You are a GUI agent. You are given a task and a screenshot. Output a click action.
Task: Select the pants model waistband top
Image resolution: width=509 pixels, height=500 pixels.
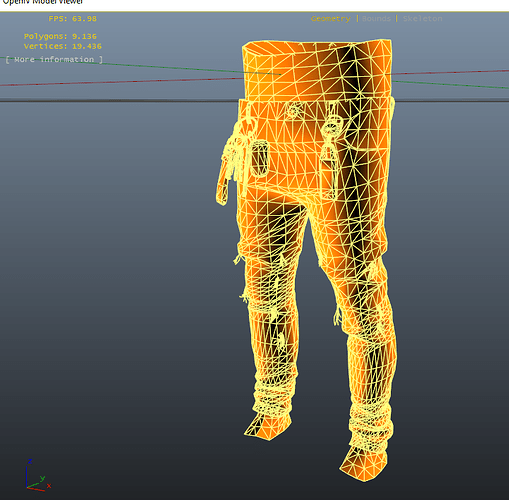point(317,70)
